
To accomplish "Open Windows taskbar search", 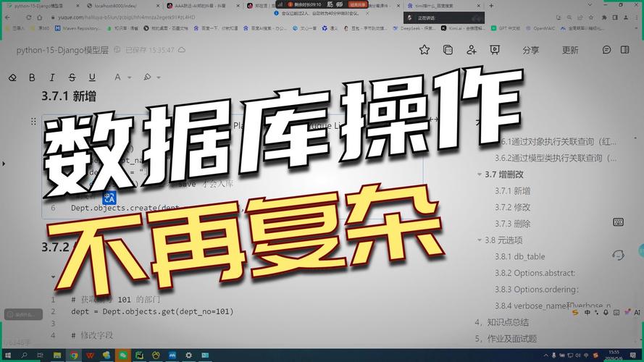I will pos(24,355).
